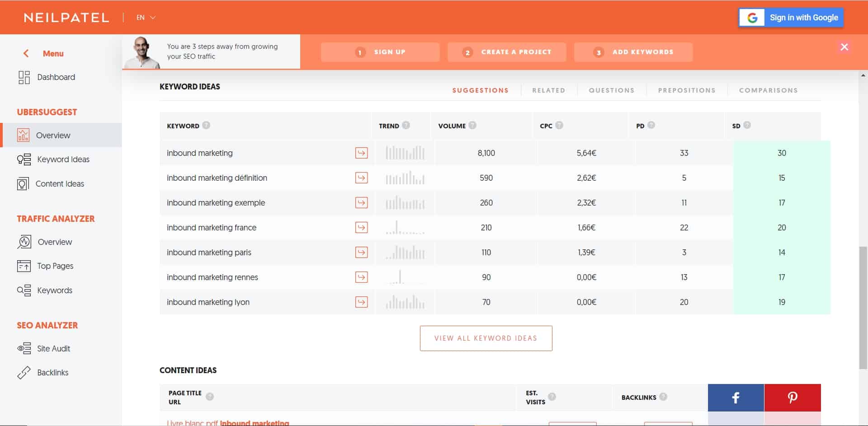Click the Menu label in sidebar
Viewport: 868px width, 426px height.
click(x=53, y=53)
